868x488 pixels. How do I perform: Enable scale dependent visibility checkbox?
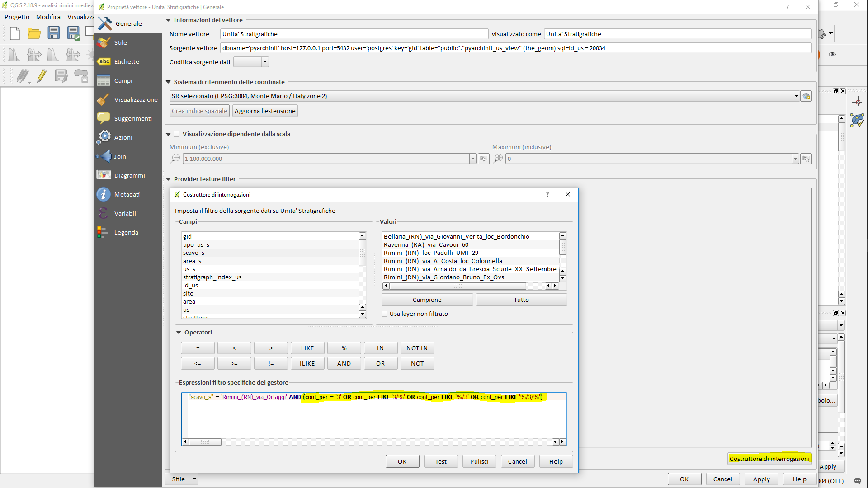[x=177, y=134]
